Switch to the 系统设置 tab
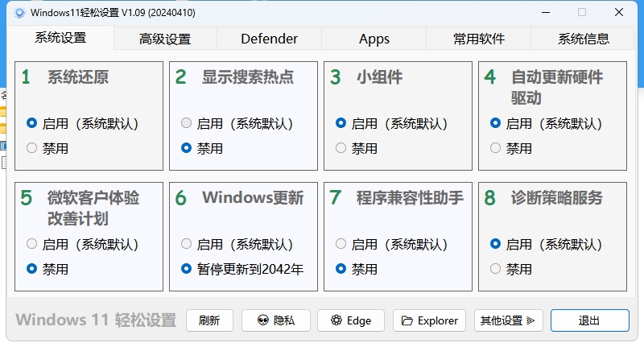Screen dimensions: 644x347 pos(60,38)
